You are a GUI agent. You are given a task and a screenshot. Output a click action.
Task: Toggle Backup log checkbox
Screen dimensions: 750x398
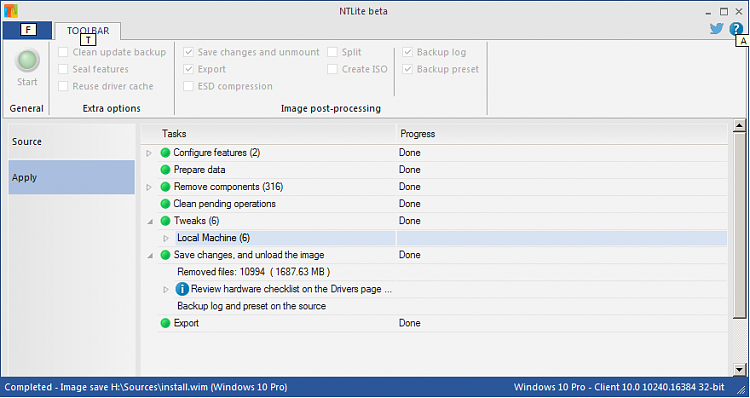click(x=408, y=52)
